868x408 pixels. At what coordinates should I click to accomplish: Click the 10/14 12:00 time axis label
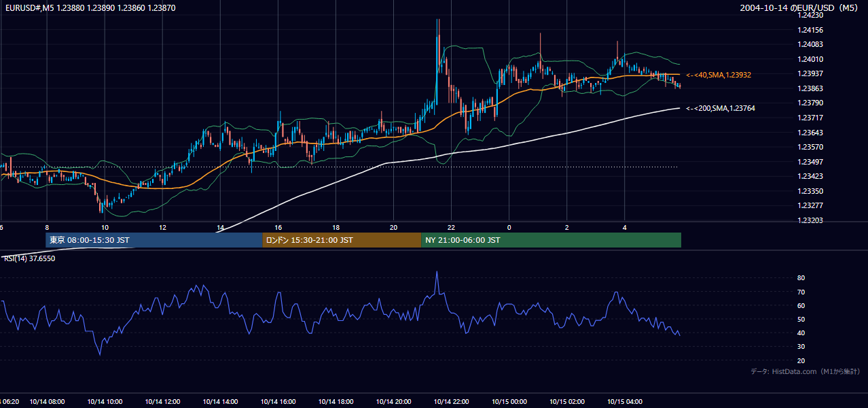click(162, 402)
